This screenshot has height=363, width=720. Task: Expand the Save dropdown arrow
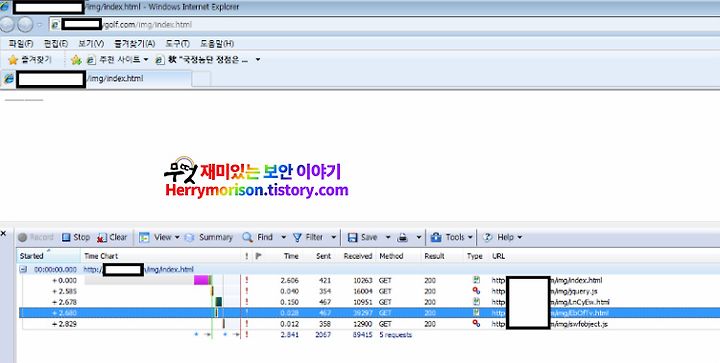388,237
